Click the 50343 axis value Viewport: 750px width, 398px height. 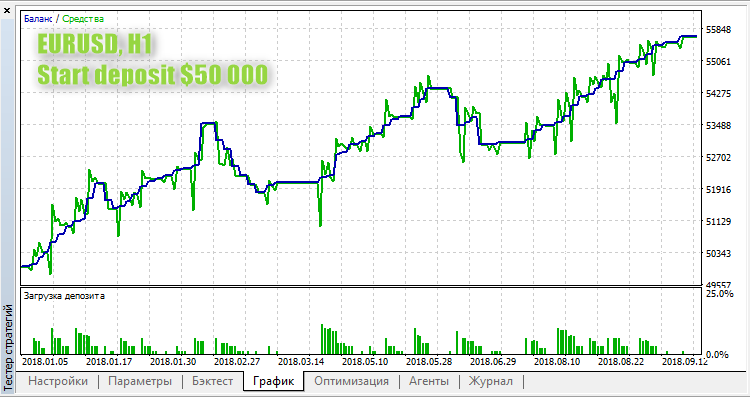click(x=719, y=254)
